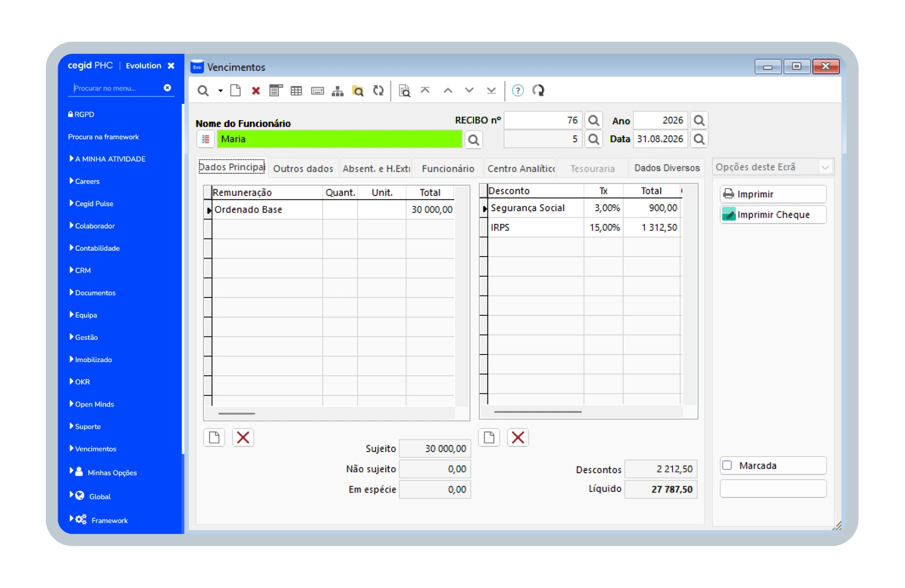Click the red delete record icon in toolbar
Screen dimensions: 905x588
[256, 91]
